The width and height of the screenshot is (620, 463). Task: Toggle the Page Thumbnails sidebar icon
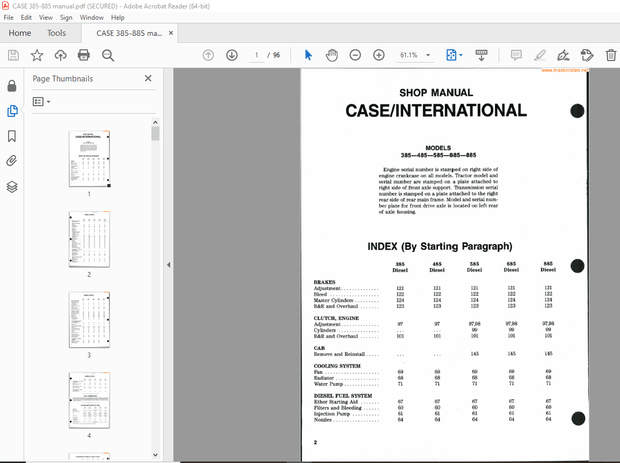[12, 111]
